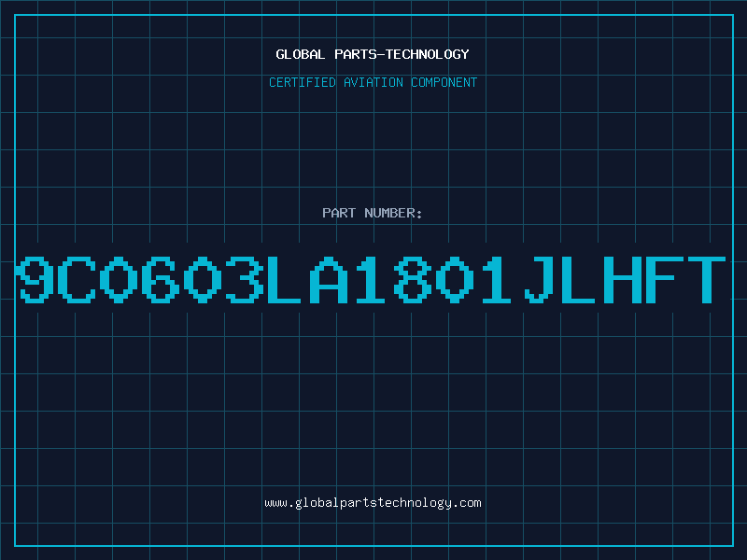Select part number 9C0603LA1801JLHFT

(x=371, y=279)
